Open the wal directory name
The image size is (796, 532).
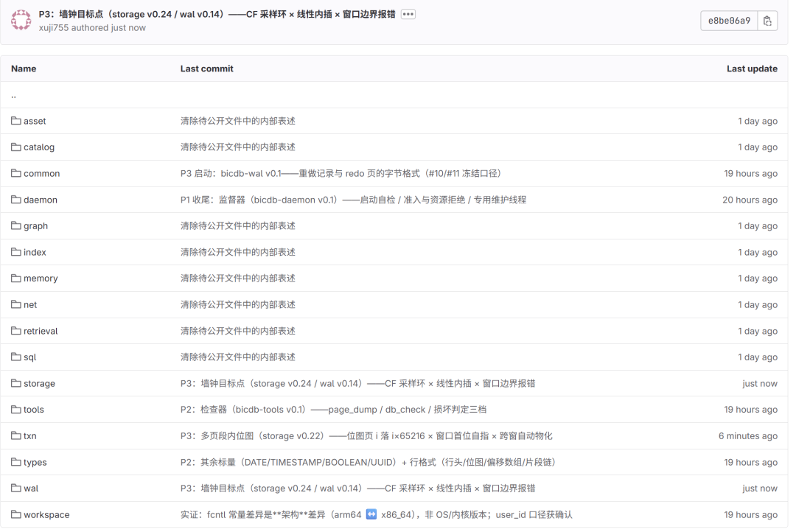[31, 489]
